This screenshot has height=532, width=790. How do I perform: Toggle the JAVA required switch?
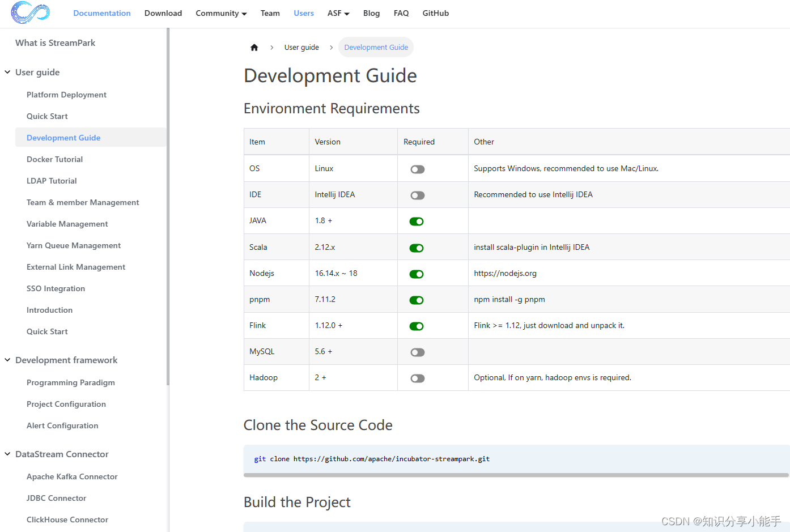pos(417,222)
